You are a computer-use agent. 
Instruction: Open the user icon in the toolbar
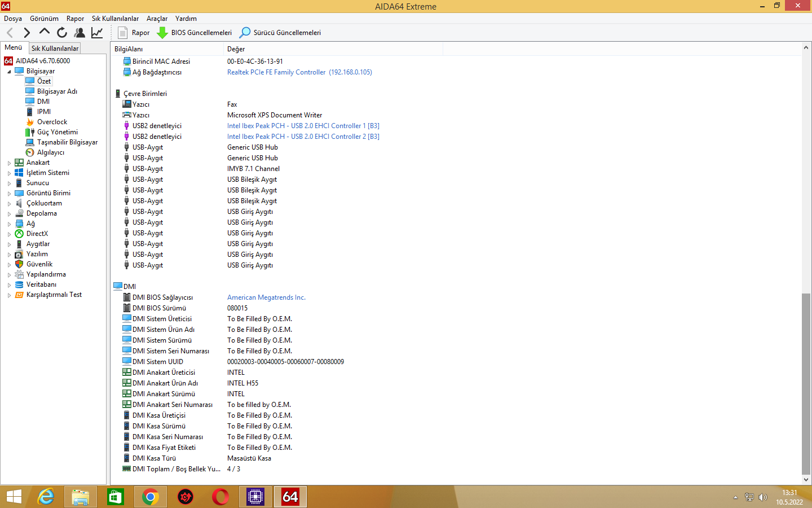tap(80, 33)
